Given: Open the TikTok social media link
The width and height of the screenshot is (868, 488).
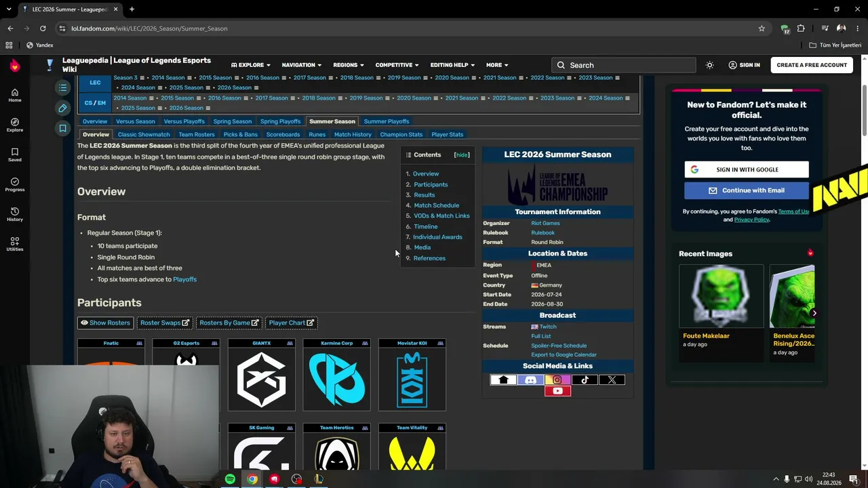Looking at the screenshot, I should [x=585, y=380].
